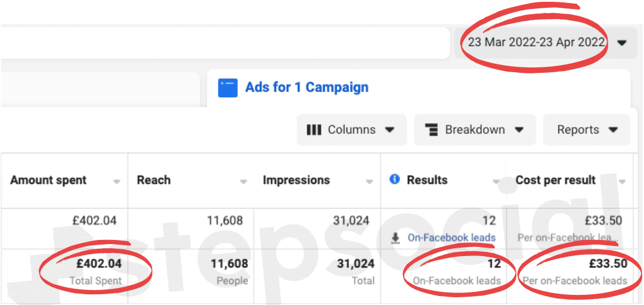Click the Breakdown layout icon
Viewport: 644px width, 305px height.
pos(432,130)
